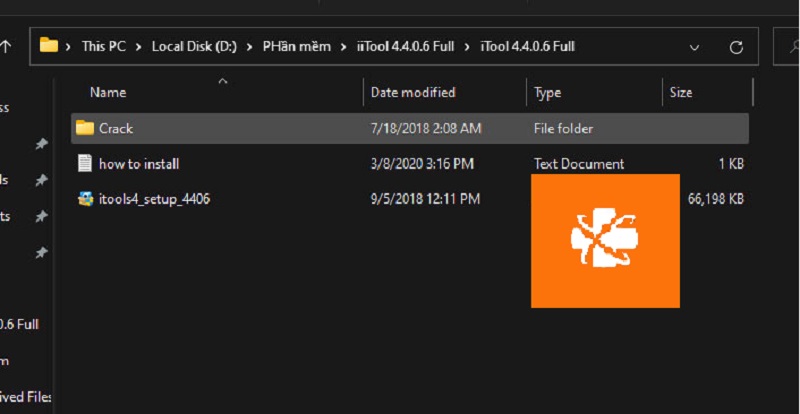Navigate to Local Disk (D:) breadcrumb
The image size is (800, 414).
pos(194,46)
